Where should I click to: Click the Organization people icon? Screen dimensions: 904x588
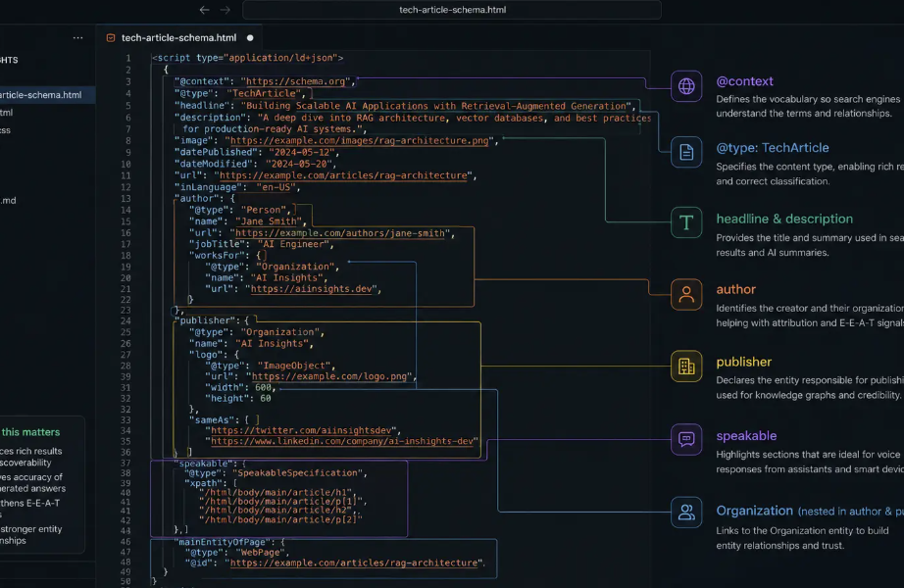click(686, 512)
